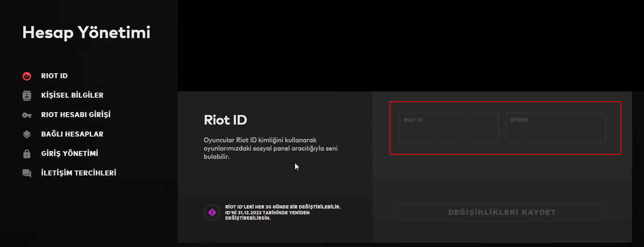The height and width of the screenshot is (247, 644).
Task: Select BAĞLI HESAPLAR in sidebar
Action: (72, 134)
